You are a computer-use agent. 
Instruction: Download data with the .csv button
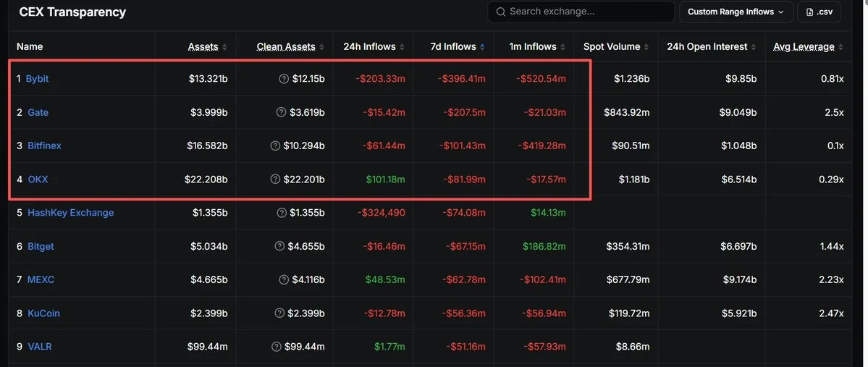pyautogui.click(x=819, y=12)
